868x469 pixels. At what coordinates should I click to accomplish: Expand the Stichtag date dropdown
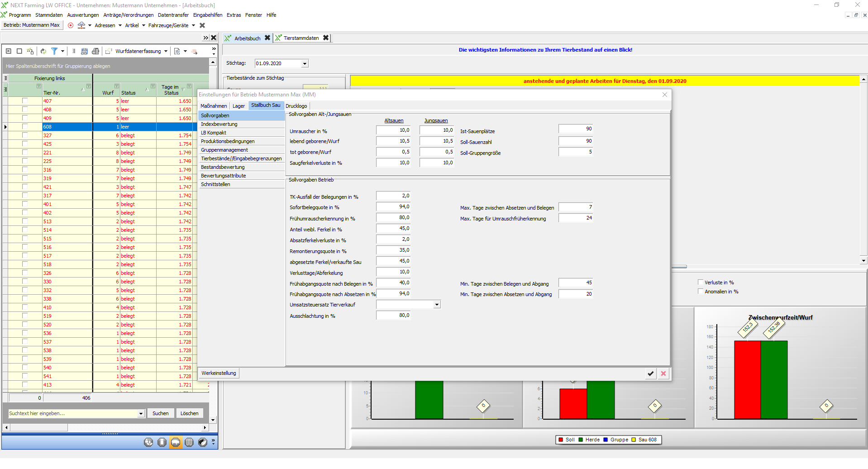click(305, 64)
